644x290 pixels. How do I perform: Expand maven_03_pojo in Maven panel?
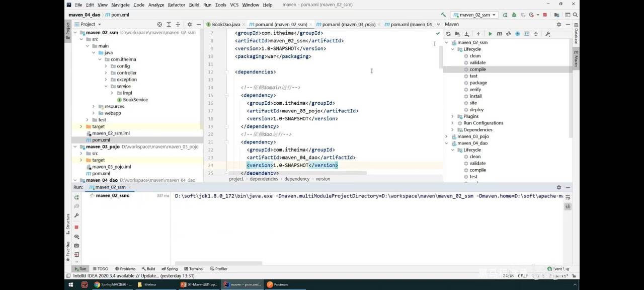[x=446, y=136]
